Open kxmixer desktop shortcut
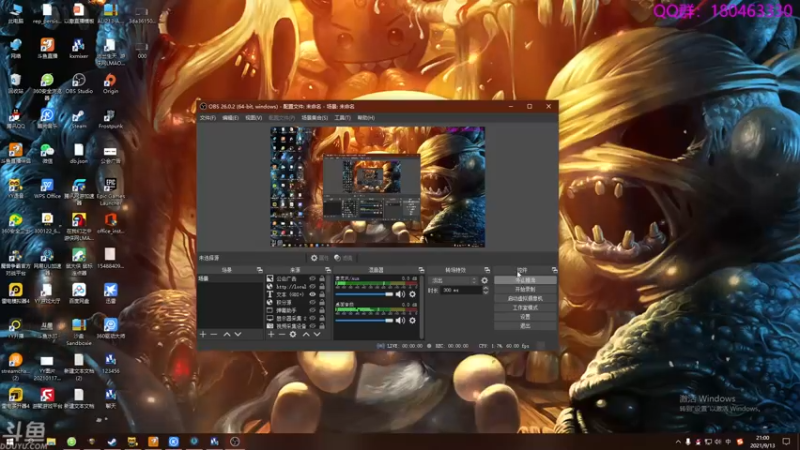Viewport: 800px width, 450px height. (79, 49)
